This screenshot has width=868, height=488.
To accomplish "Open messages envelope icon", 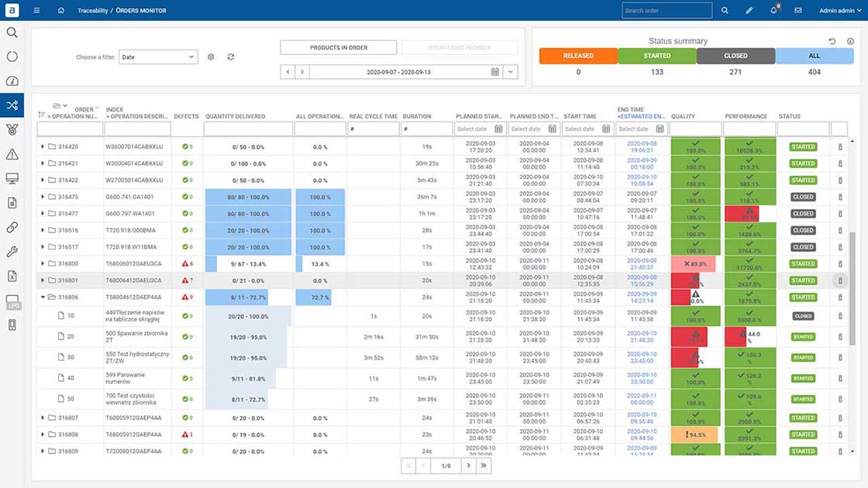I will coord(798,11).
